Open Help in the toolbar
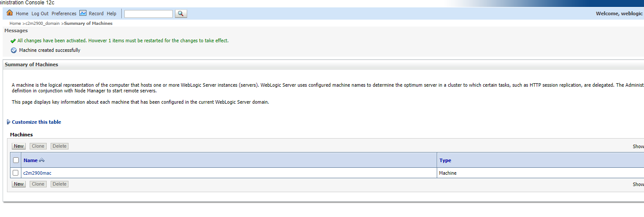 [x=112, y=14]
